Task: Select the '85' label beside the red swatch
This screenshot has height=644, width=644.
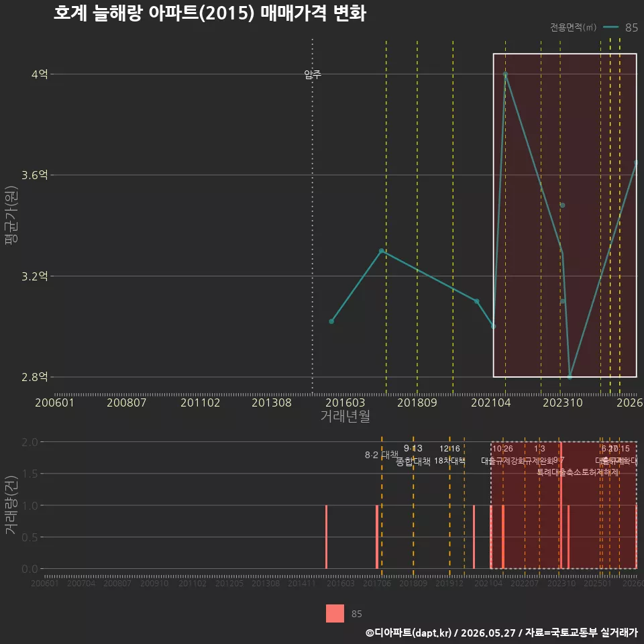Action: point(356,614)
